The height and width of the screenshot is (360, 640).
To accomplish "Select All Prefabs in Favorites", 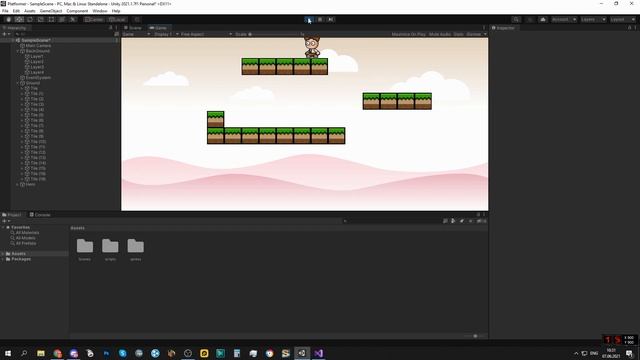I will (x=26, y=243).
